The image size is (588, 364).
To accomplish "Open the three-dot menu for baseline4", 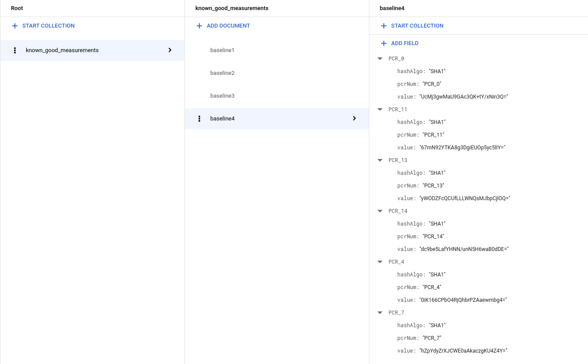I will (199, 119).
